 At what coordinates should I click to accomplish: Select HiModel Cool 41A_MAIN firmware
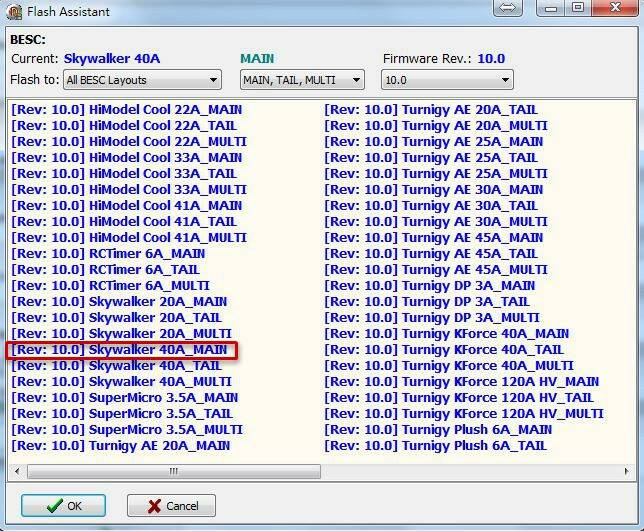point(126,206)
